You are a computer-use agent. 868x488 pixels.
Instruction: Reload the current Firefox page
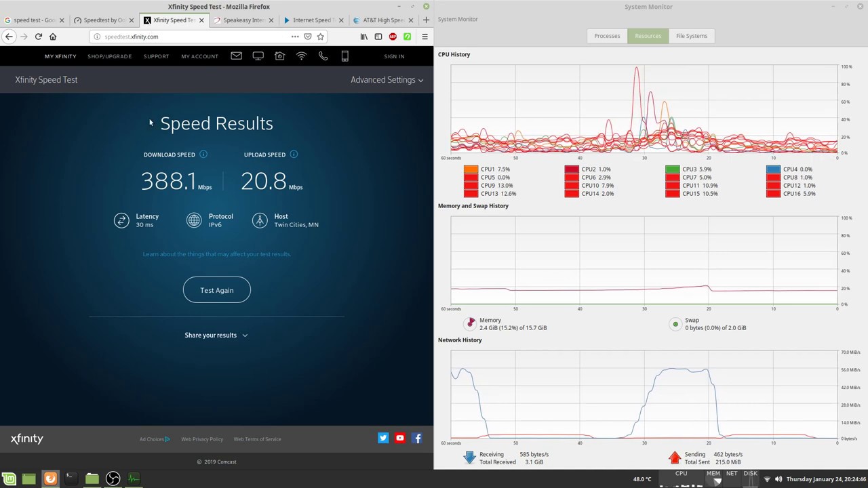(39, 37)
